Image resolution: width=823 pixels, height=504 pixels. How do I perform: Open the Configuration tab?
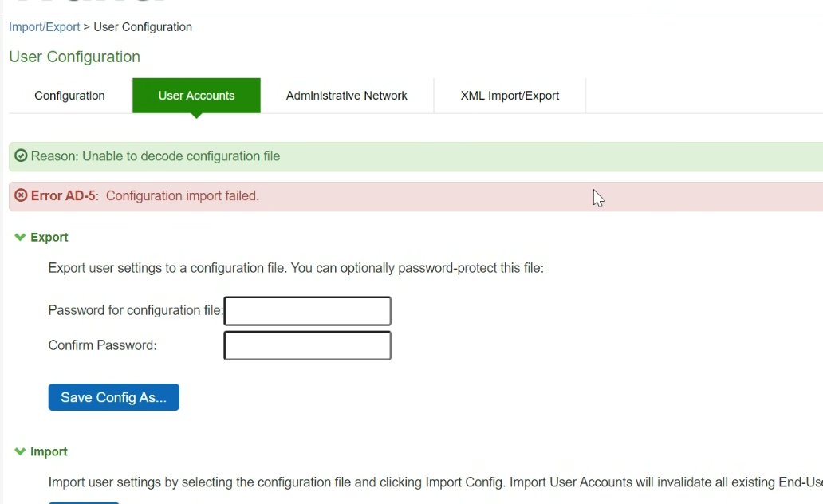pyautogui.click(x=69, y=96)
